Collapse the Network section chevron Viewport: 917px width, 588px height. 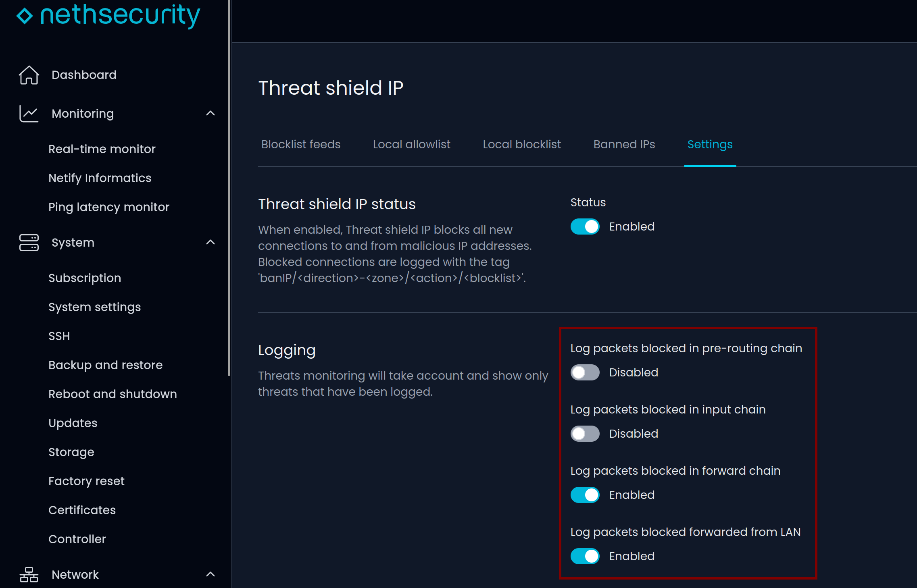click(x=210, y=575)
